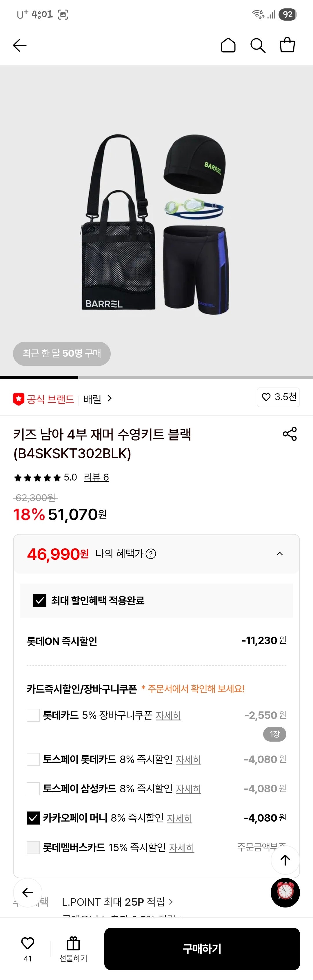Image resolution: width=313 pixels, height=980 pixels.
Task: Go back using the top-left arrow
Action: 19,45
